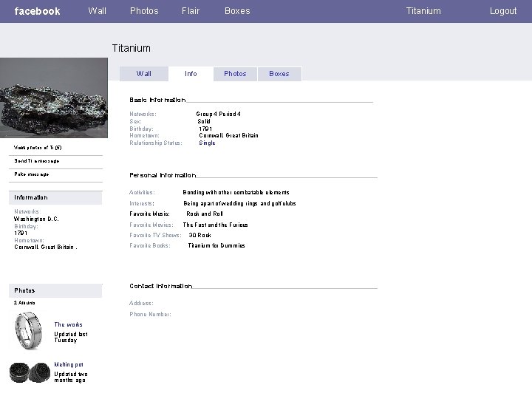The image size is (532, 399).
Task: Click the 30 Rock TV show entry
Action: pyautogui.click(x=199, y=235)
